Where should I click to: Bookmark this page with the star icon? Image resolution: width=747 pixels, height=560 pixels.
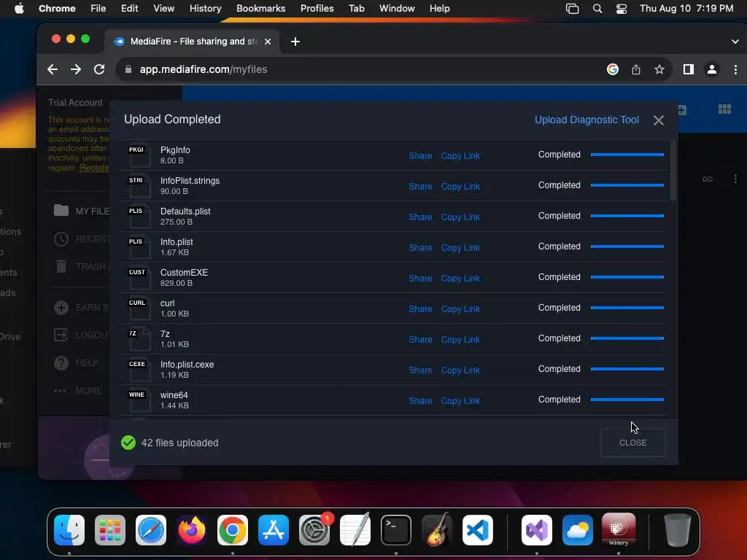tap(659, 69)
